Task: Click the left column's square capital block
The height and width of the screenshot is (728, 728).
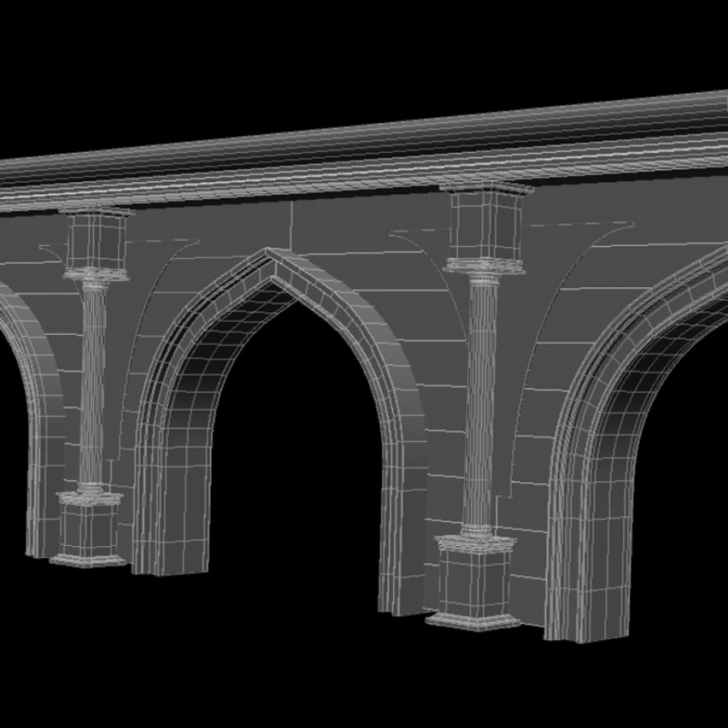Action: pos(95,240)
